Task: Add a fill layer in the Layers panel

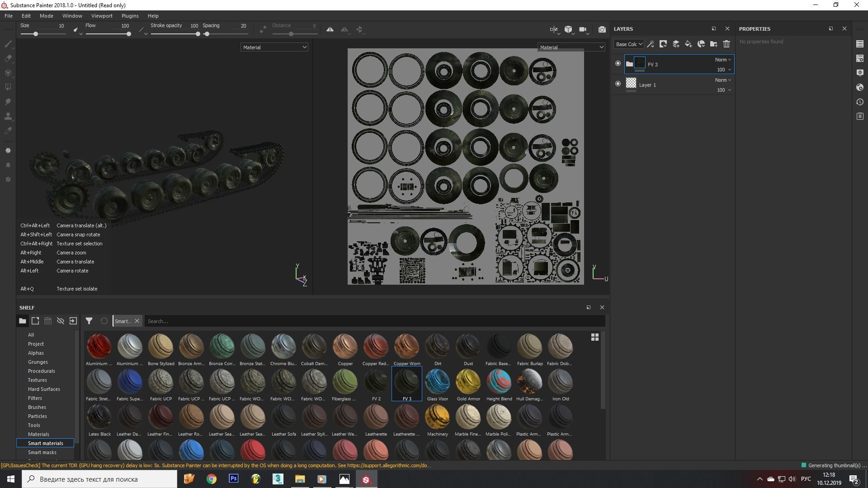Action: (688, 44)
